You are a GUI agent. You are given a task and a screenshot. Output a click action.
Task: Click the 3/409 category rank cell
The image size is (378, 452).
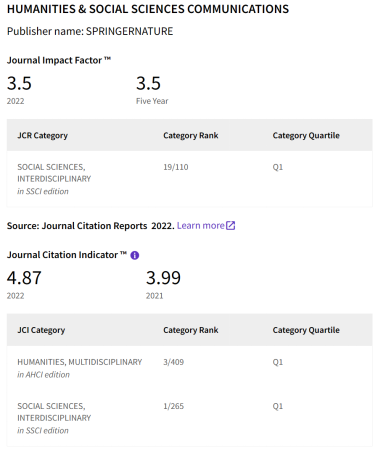173,362
